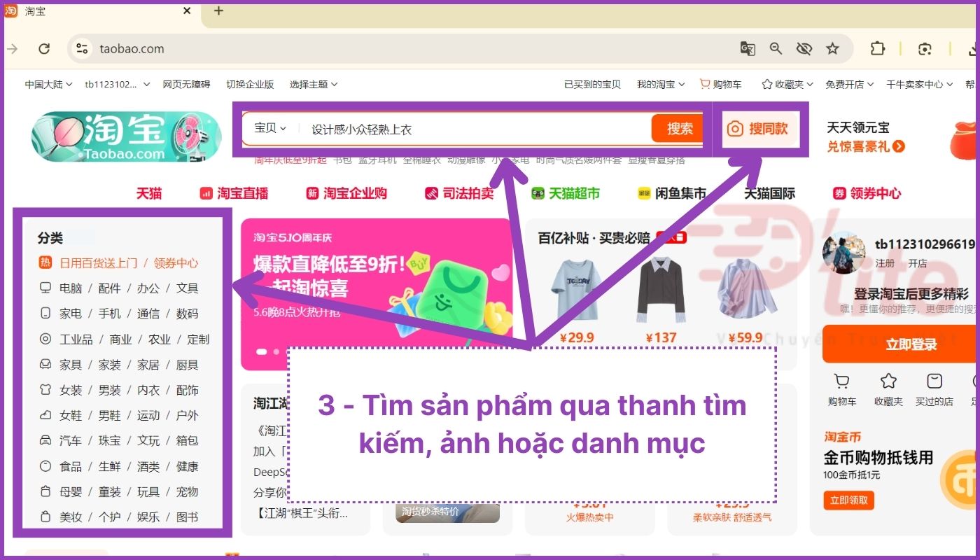Go to homepage via Taobao.com logo

(x=126, y=136)
